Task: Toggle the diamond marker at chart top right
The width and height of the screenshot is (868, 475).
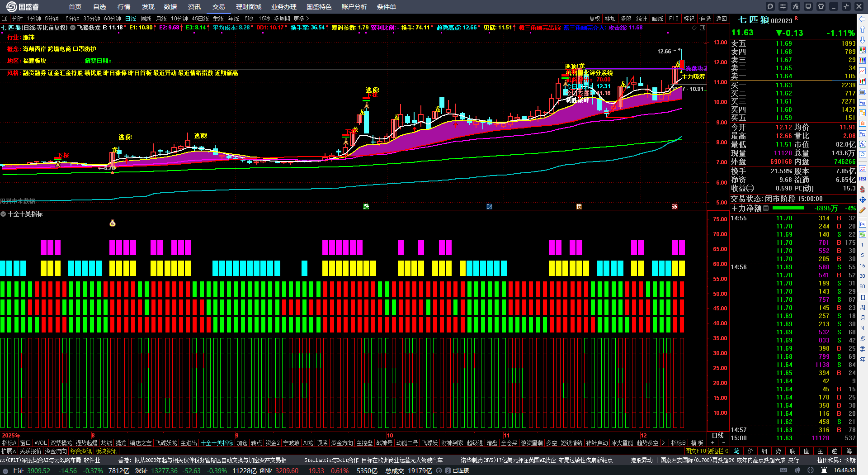Action: [x=694, y=28]
